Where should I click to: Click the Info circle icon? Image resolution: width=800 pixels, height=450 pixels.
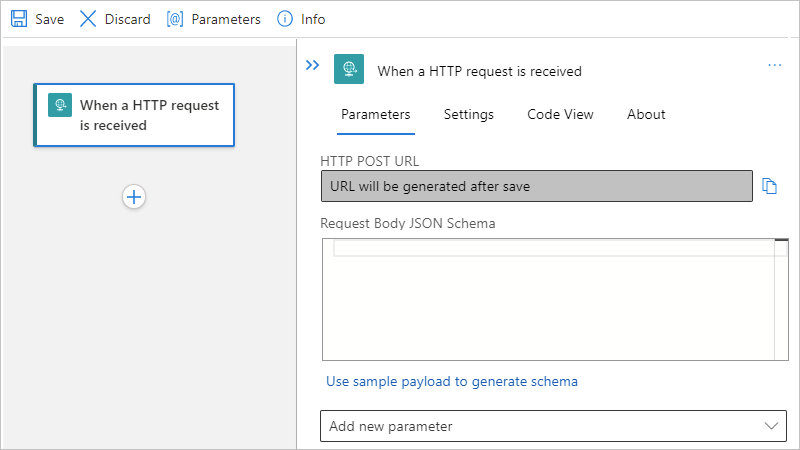(285, 19)
